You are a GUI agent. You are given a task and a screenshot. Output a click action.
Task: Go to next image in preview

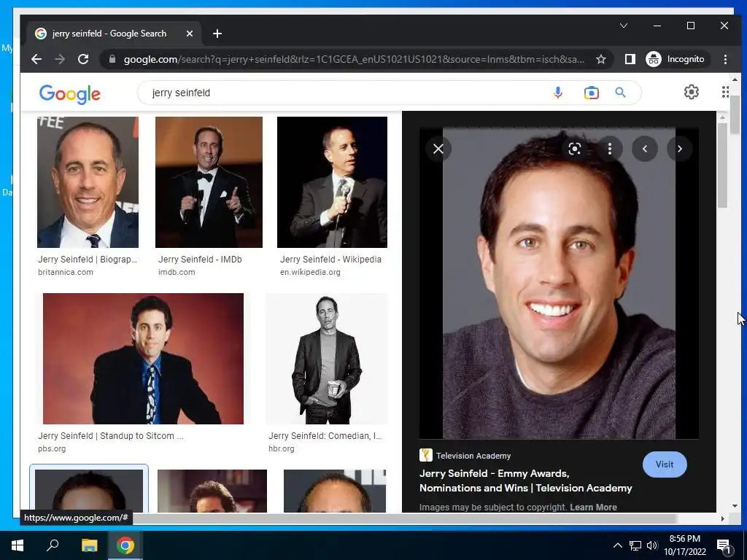(x=680, y=149)
